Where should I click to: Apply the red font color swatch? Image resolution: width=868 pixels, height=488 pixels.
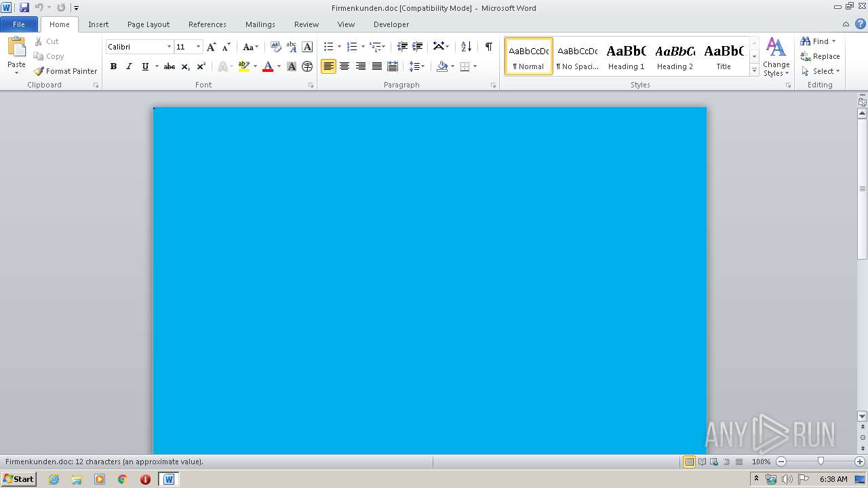tap(268, 66)
